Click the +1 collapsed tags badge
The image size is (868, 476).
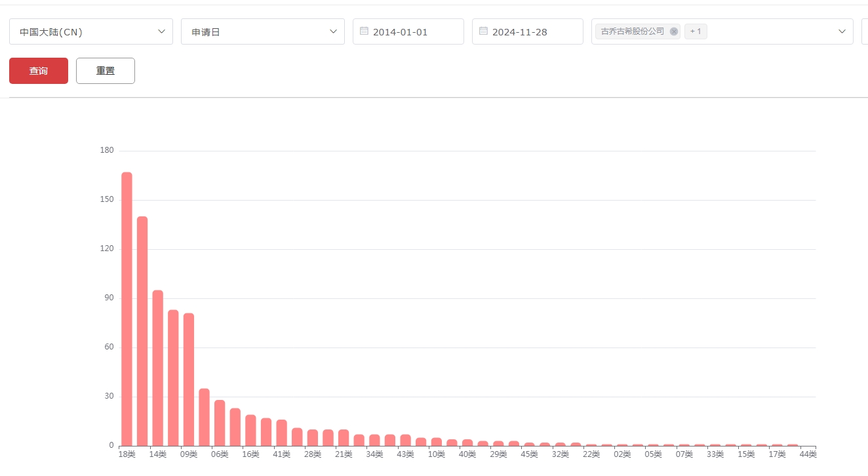(696, 31)
